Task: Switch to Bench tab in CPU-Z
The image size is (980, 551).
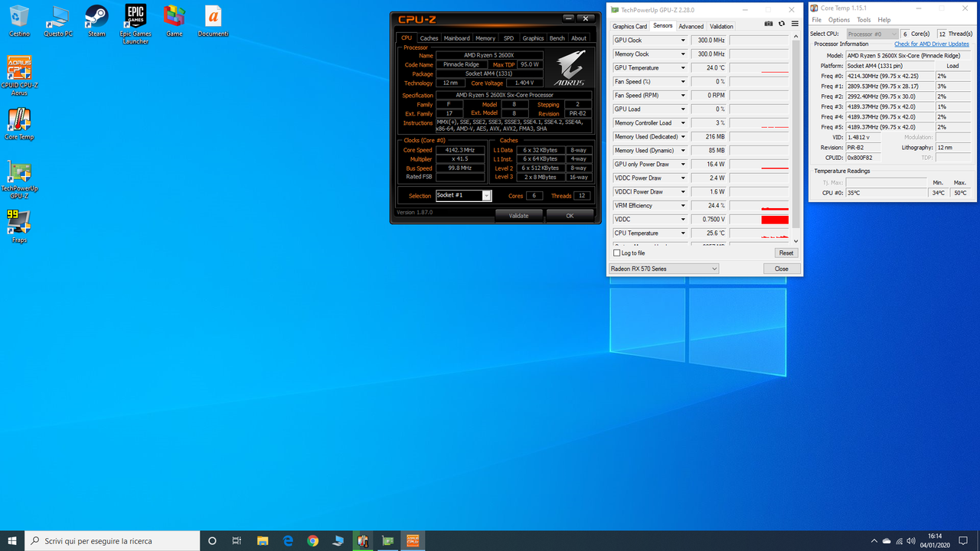Action: [557, 37]
